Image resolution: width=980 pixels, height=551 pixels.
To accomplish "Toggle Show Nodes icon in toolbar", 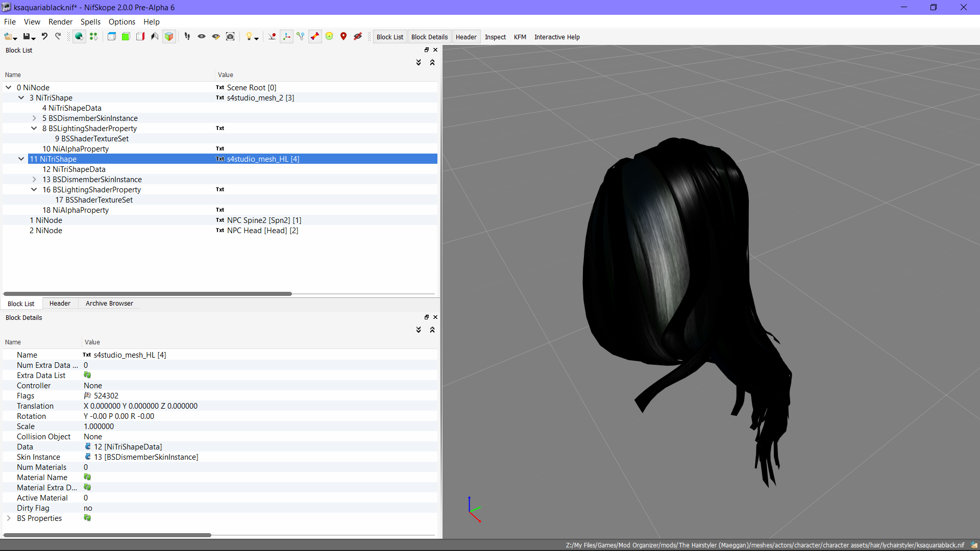I will 301,36.
